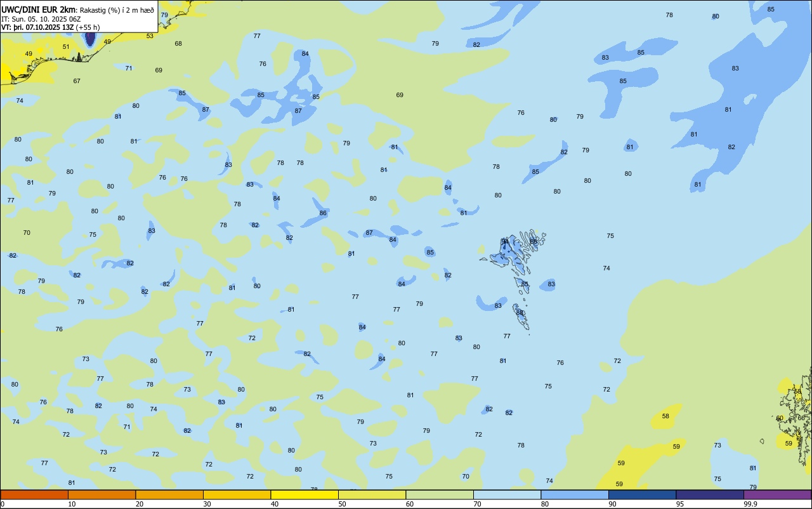Viewport: 812px width, 509px height.
Task: Click the legend tick label '99.9'
Action: [750, 504]
